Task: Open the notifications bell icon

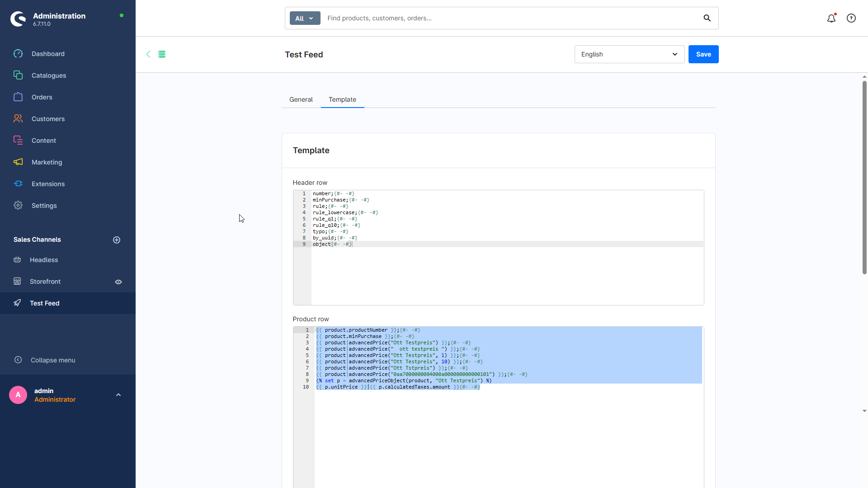Action: coord(831,18)
